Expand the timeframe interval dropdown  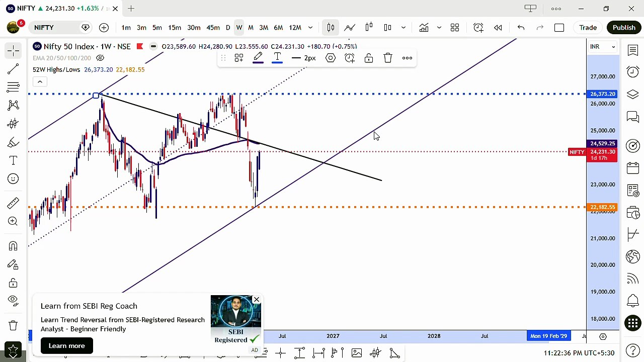(x=310, y=28)
